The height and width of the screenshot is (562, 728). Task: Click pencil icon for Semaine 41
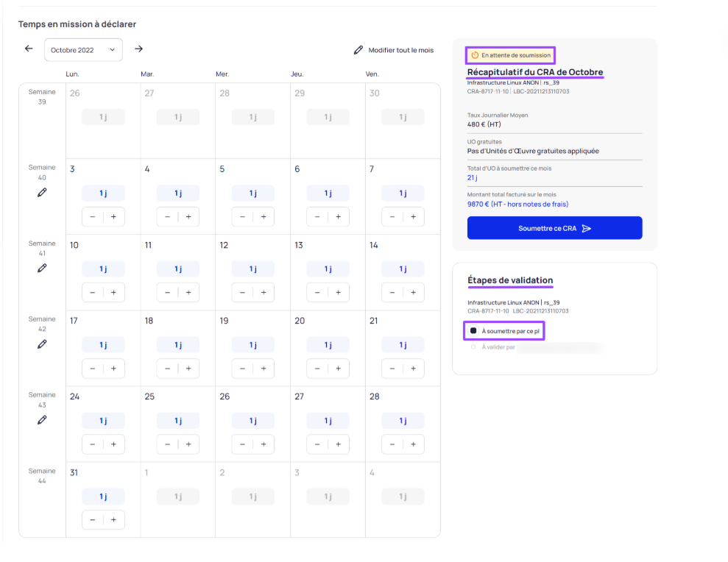42,268
